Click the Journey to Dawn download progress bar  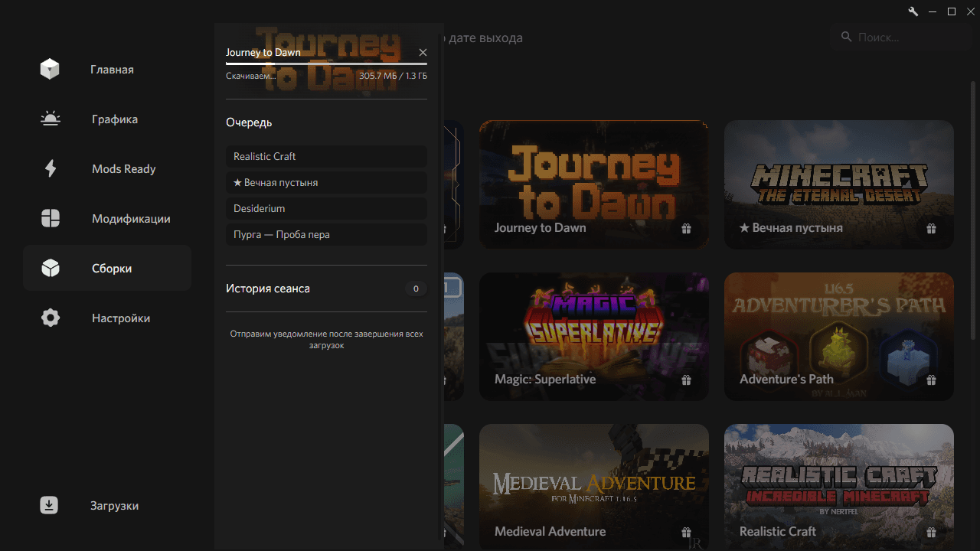point(326,64)
